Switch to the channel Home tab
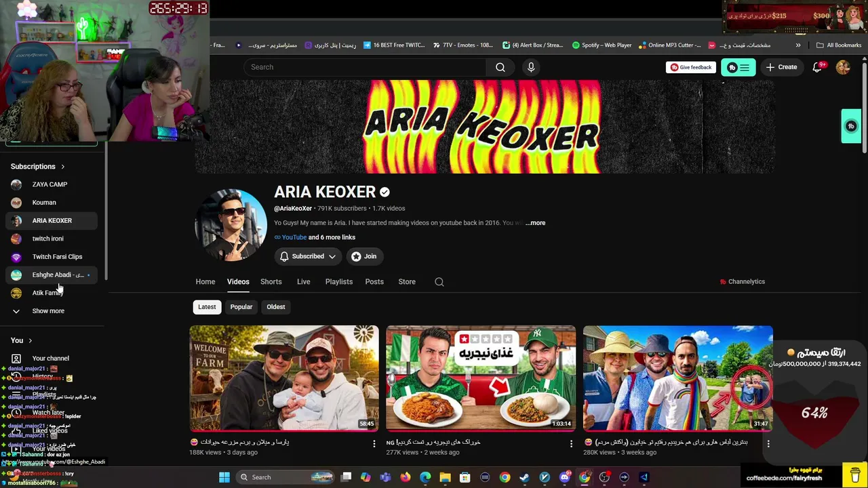868x488 pixels. coord(205,282)
